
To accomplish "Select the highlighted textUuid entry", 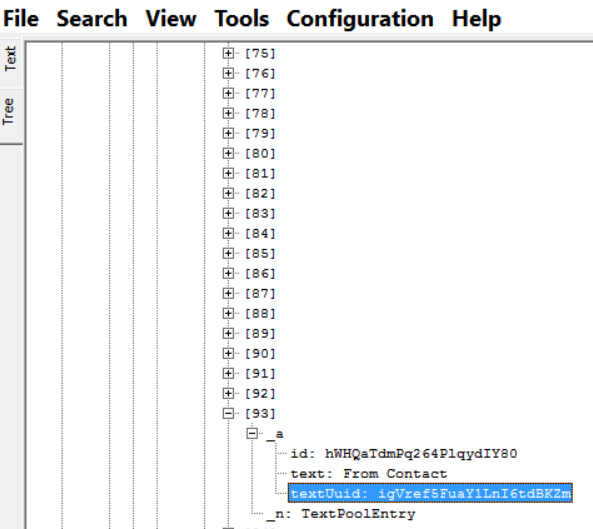I will click(x=430, y=493).
